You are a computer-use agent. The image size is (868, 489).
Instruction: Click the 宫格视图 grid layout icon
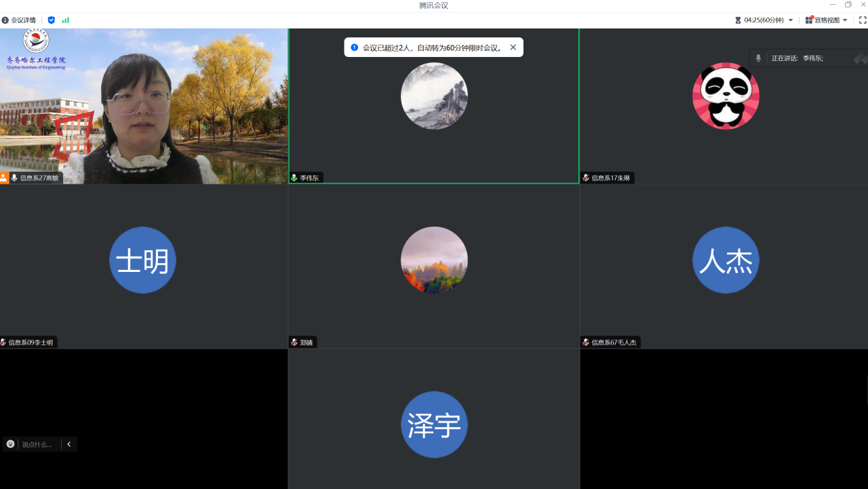[809, 20]
